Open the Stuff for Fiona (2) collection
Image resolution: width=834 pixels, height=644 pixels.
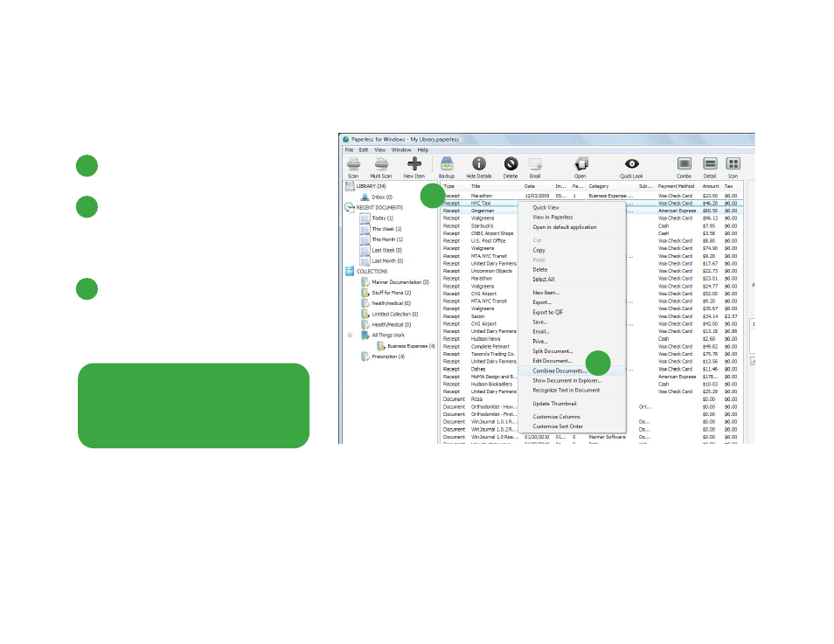(x=392, y=293)
